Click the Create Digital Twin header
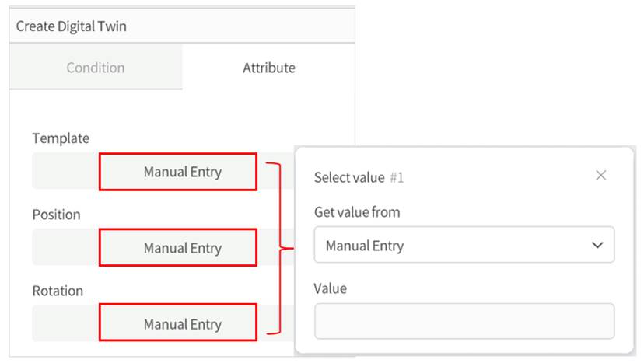The width and height of the screenshot is (644, 363). click(x=72, y=26)
